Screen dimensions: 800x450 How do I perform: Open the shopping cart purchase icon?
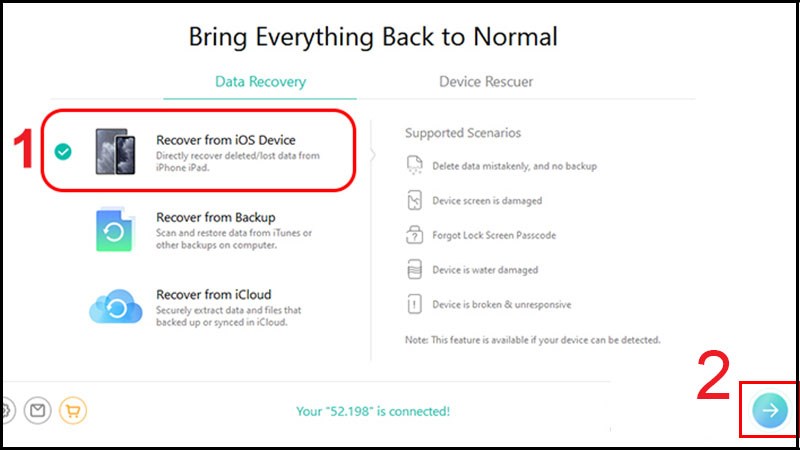click(x=71, y=409)
